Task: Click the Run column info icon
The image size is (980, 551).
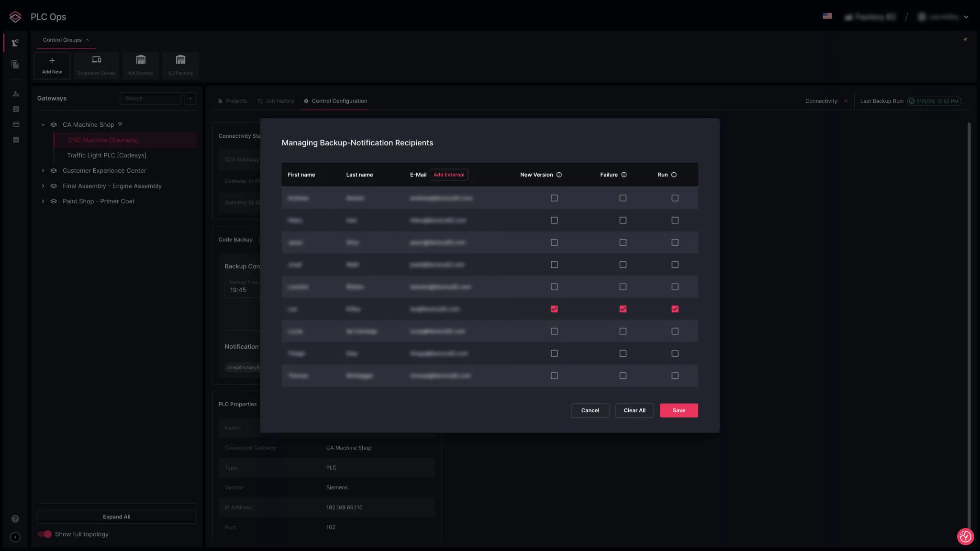Action: coord(674,175)
